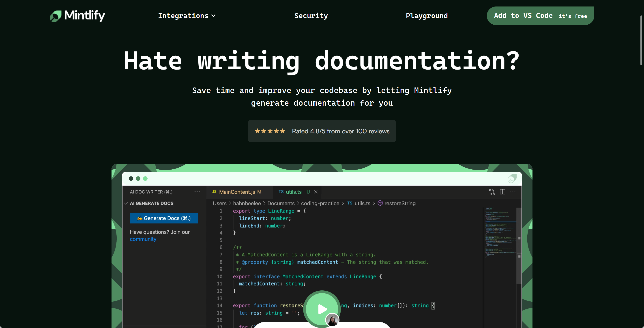This screenshot has width=644, height=328.
Task: Click the restoreString breadcrumb symbol
Action: [400, 203]
